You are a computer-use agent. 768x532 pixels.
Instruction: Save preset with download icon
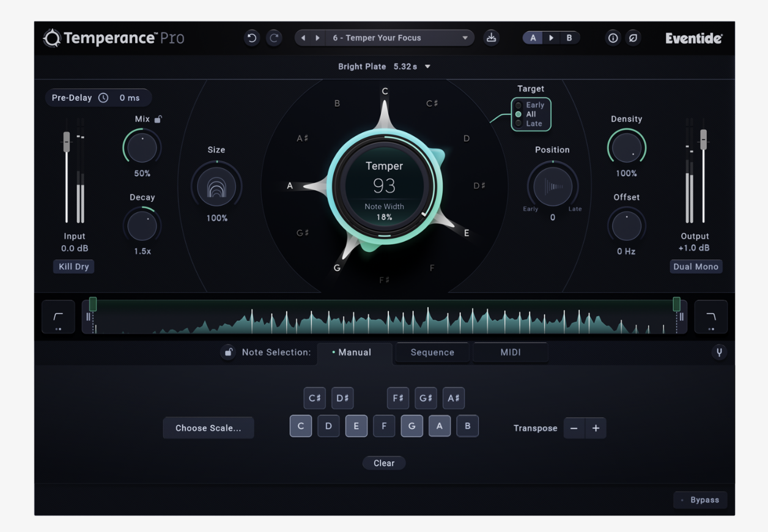pos(491,38)
